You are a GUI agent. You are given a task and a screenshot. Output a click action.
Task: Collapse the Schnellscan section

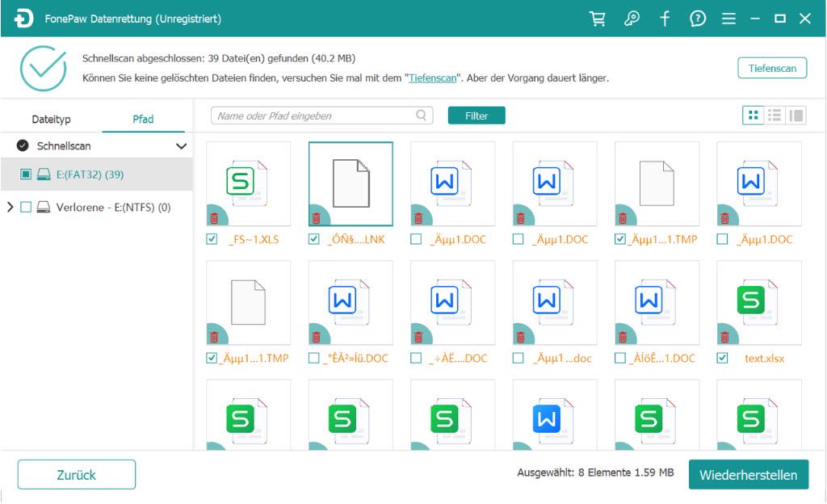[x=181, y=146]
